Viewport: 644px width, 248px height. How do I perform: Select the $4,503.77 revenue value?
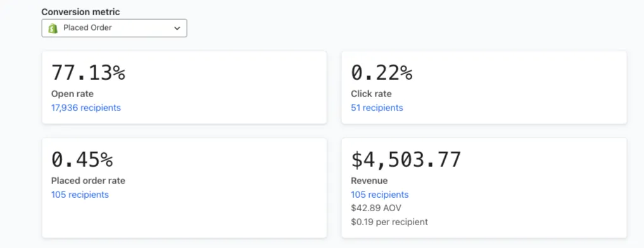click(406, 160)
